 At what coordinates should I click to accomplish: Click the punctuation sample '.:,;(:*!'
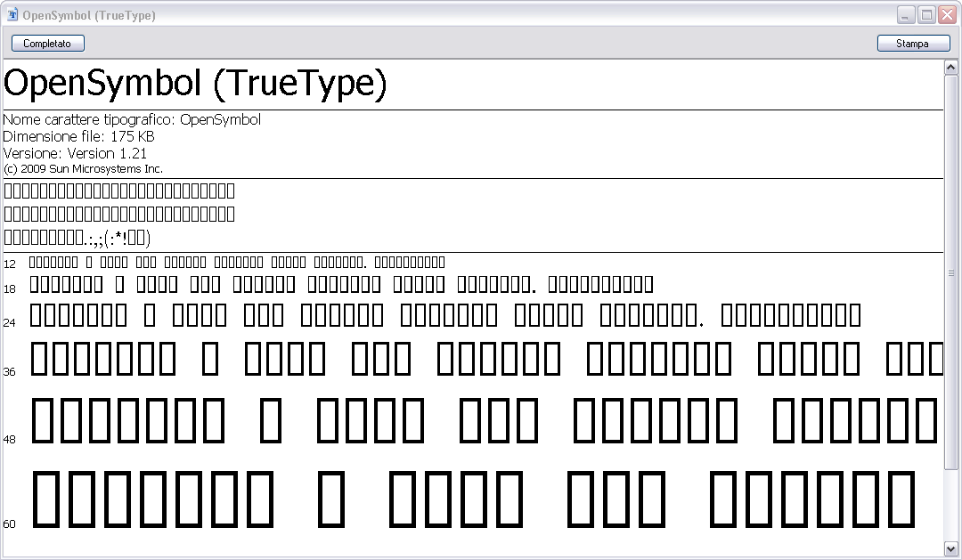tap(105, 238)
